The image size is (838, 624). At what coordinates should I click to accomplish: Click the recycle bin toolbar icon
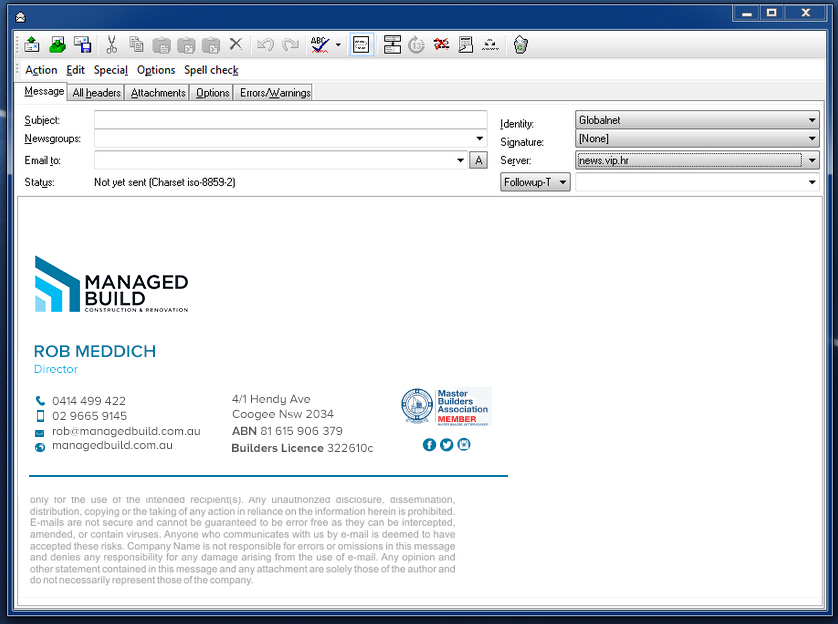[x=520, y=45]
